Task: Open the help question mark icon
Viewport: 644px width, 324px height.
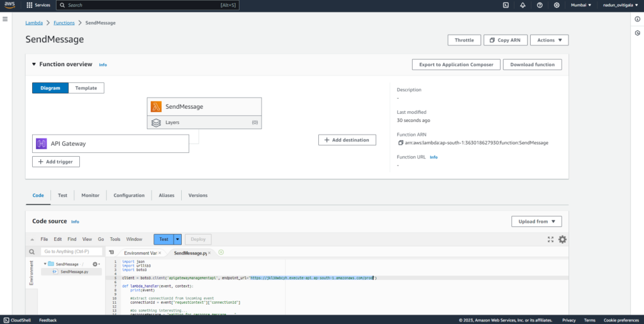Action: click(x=540, y=5)
